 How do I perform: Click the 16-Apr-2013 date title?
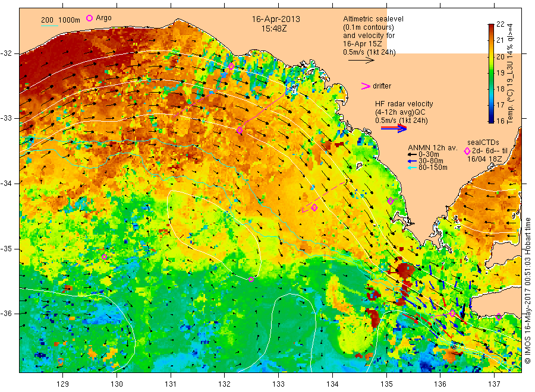tap(276, 19)
